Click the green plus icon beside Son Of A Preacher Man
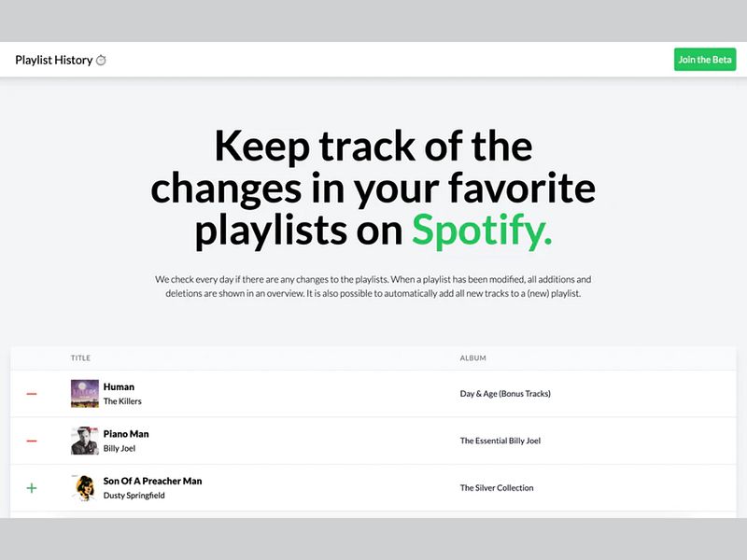The image size is (747, 560). coord(31,486)
